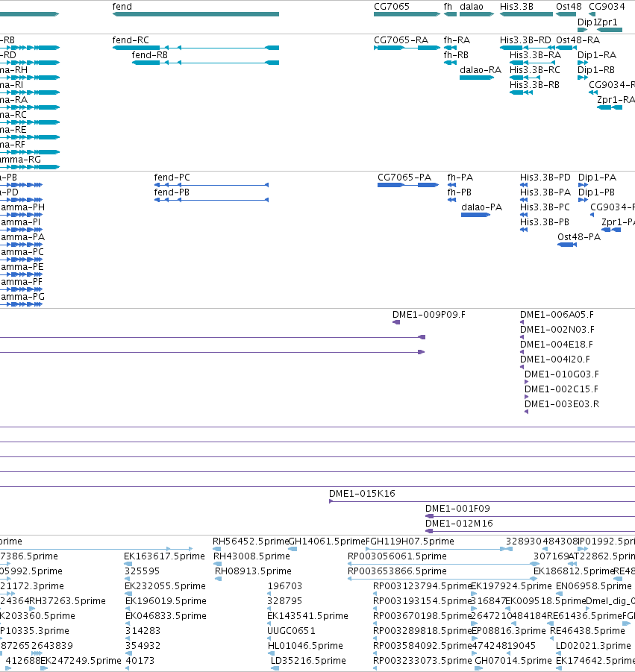Select the fend-PB protein feature
635x672 pixels.
(211, 200)
